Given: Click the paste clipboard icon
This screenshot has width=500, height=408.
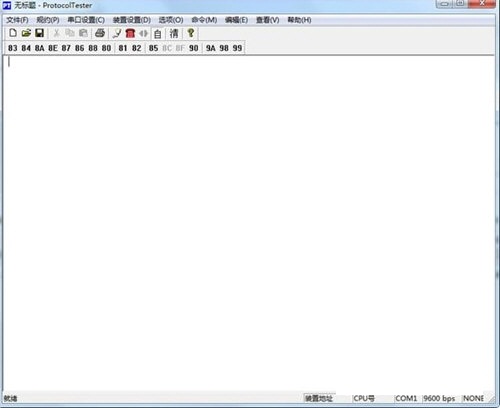Looking at the screenshot, I should [x=83, y=33].
